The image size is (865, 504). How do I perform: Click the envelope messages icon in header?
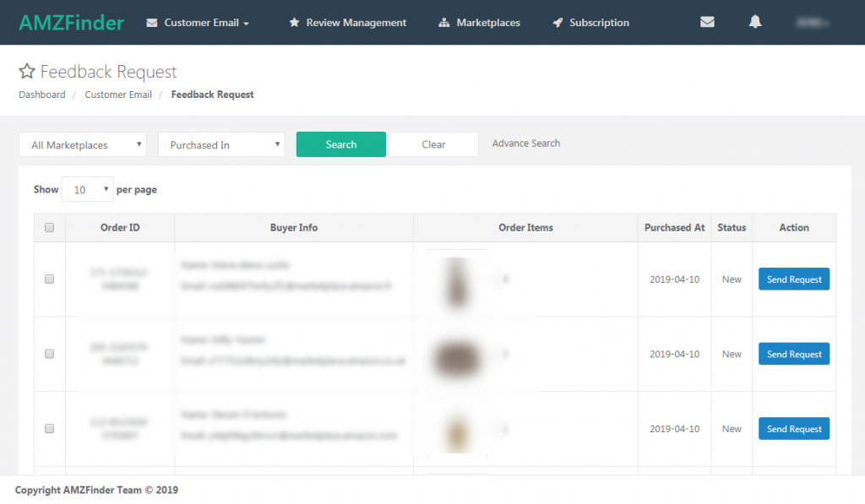(707, 23)
